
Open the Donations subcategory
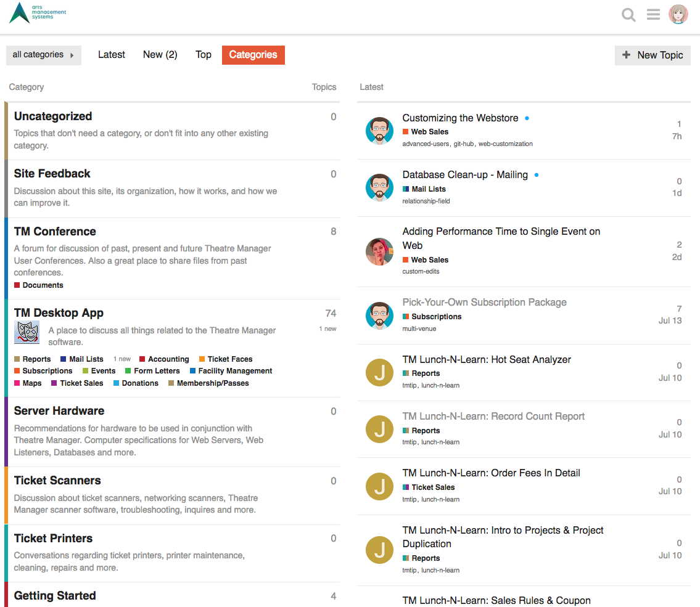pyautogui.click(x=136, y=383)
